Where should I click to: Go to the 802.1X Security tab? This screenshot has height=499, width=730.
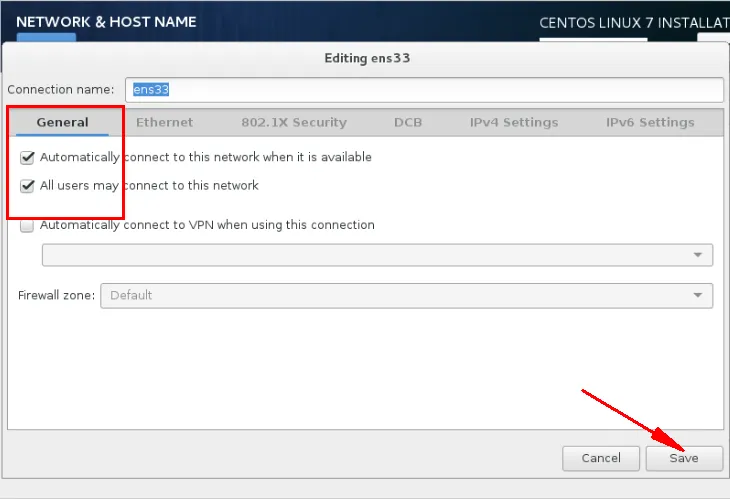pyautogui.click(x=293, y=122)
